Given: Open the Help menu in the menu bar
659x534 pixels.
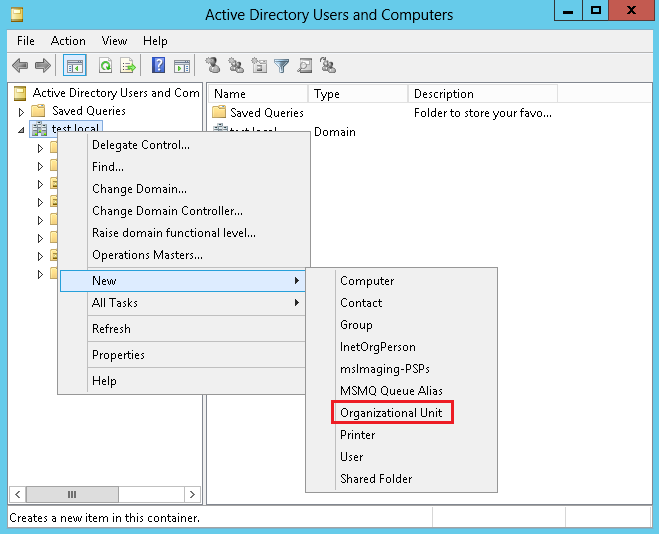Looking at the screenshot, I should point(155,41).
